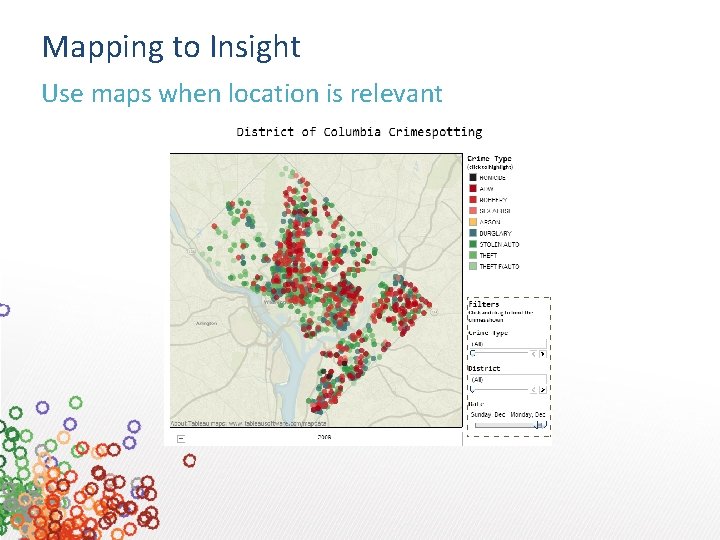Step Crime Type filter back with left arrow
Viewport: 720px width, 540px height.
(533, 354)
